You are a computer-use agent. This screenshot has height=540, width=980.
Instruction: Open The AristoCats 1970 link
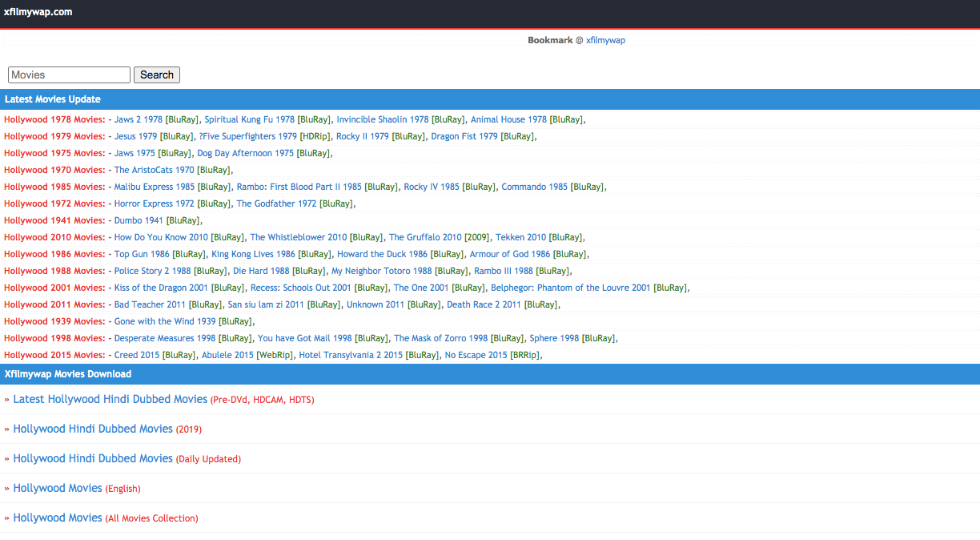[x=155, y=170]
